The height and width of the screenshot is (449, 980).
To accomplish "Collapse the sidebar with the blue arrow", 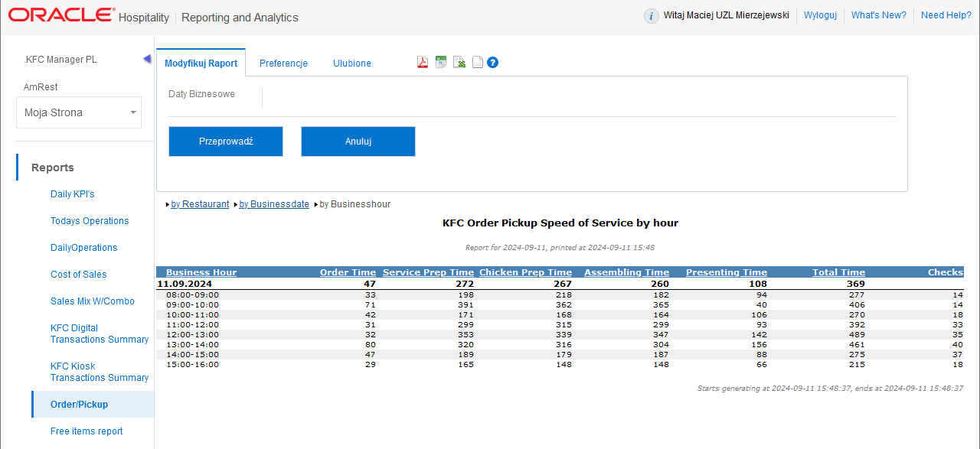I will pos(147,57).
